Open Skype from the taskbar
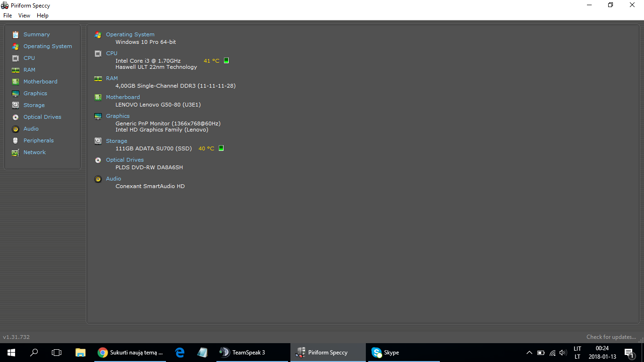644x362 pixels. tap(386, 353)
